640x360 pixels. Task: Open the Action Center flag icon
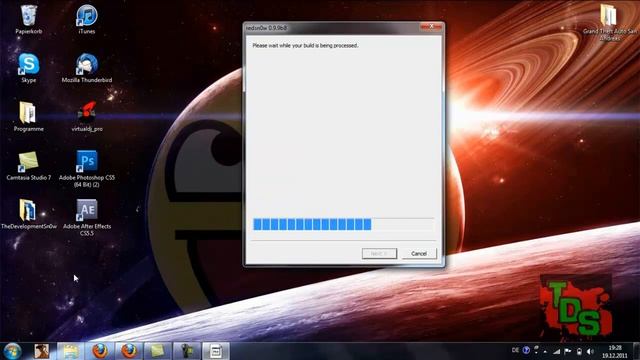coord(568,351)
